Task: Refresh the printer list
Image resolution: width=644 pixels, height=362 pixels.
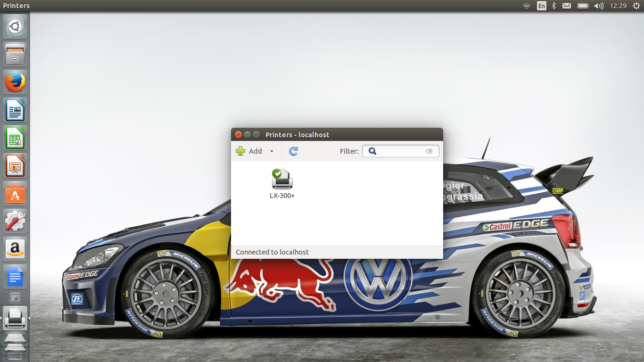Action: (293, 151)
